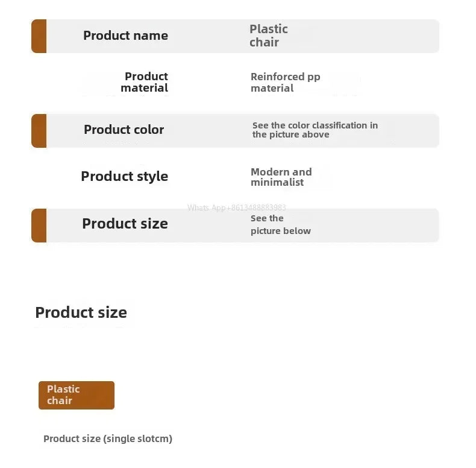Image resolution: width=476 pixels, height=468 pixels.
Task: Click the brown accent bar beside Product color
Action: pyautogui.click(x=39, y=131)
